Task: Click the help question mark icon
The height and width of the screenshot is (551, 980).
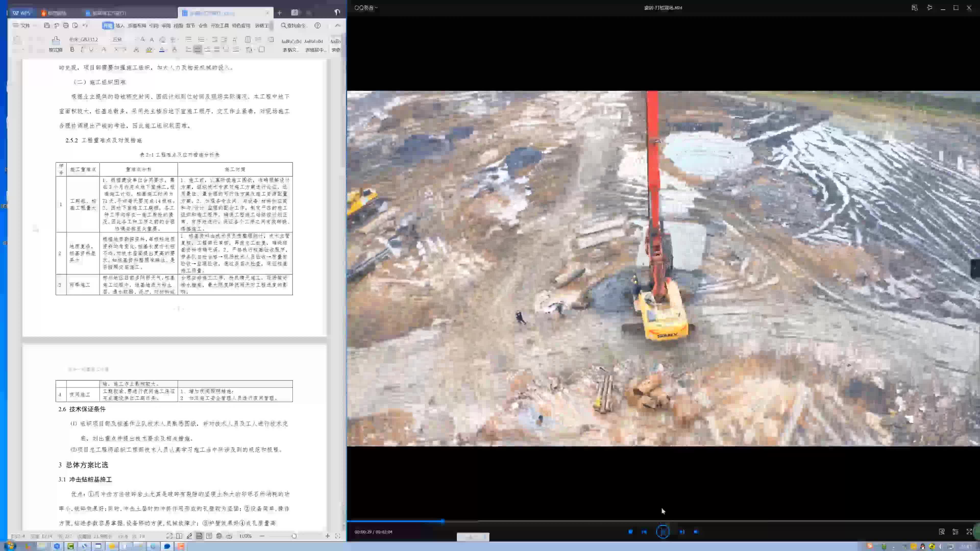Action: point(318,26)
